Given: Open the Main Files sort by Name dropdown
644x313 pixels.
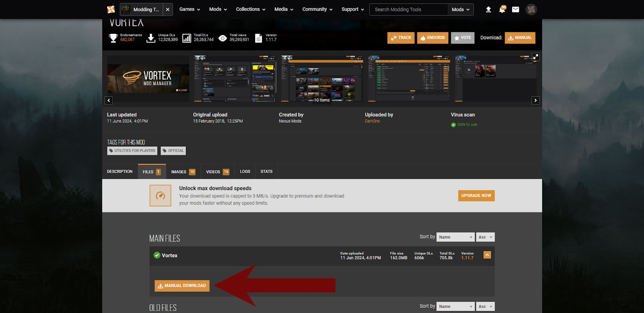Looking at the screenshot, I should (455, 237).
